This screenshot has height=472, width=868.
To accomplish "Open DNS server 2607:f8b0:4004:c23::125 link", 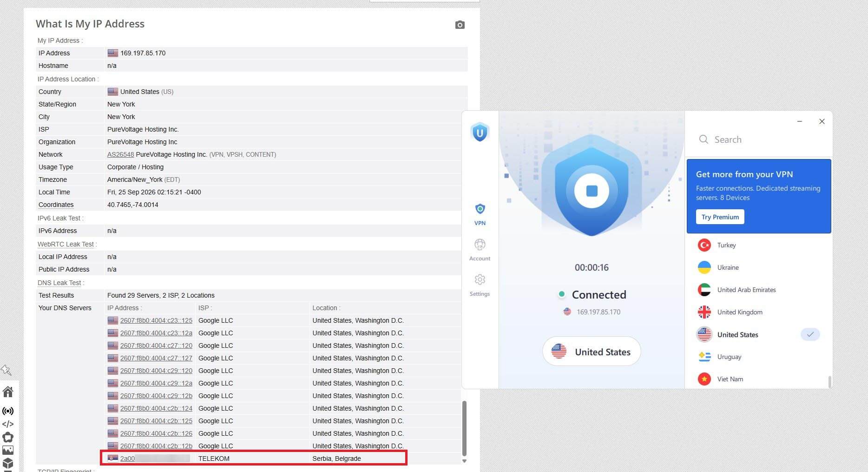I will pos(156,320).
